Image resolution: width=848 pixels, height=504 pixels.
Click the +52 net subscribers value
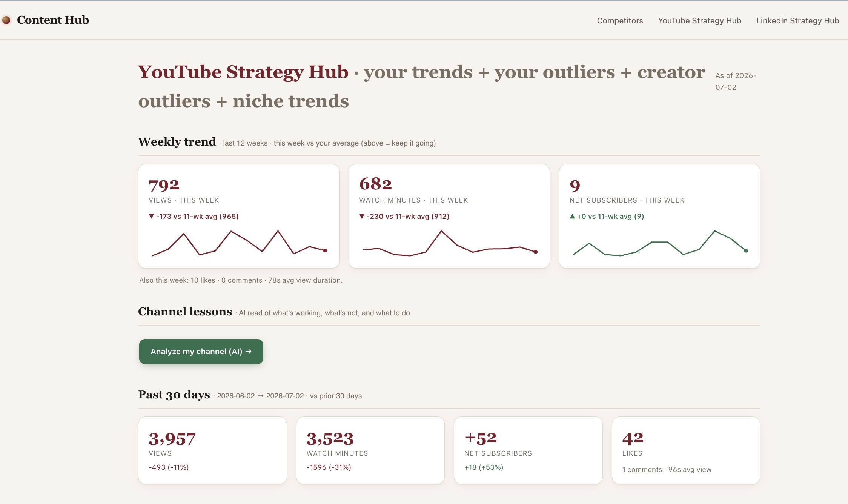(481, 438)
